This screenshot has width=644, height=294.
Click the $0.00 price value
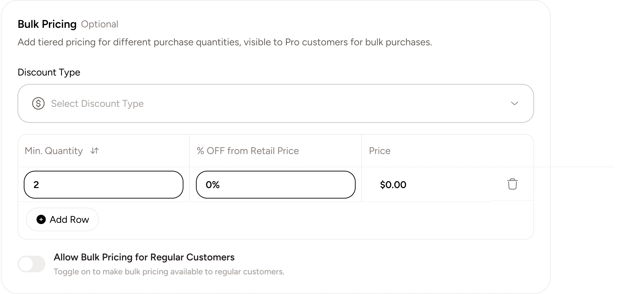point(393,184)
